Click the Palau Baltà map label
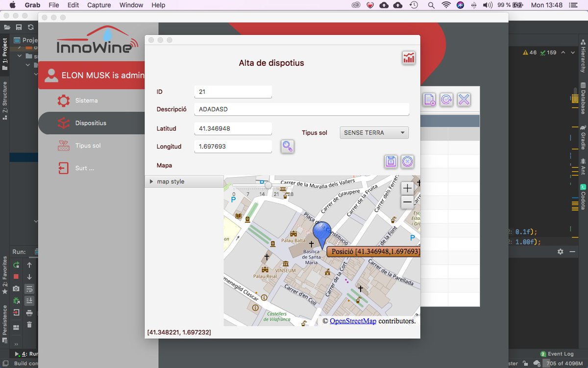The image size is (588, 368). point(294,240)
